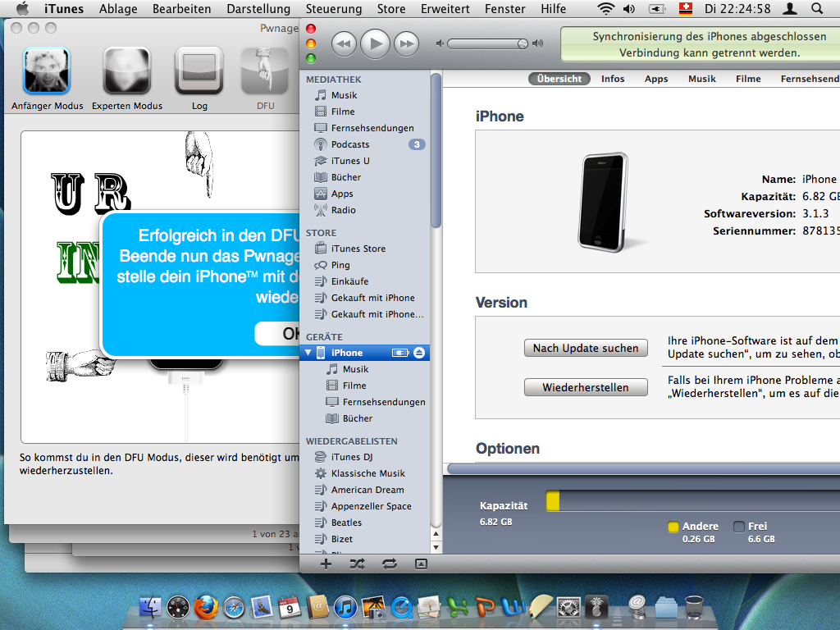
Task: Toggle shuffle at the sidebar bottom
Action: (x=358, y=564)
